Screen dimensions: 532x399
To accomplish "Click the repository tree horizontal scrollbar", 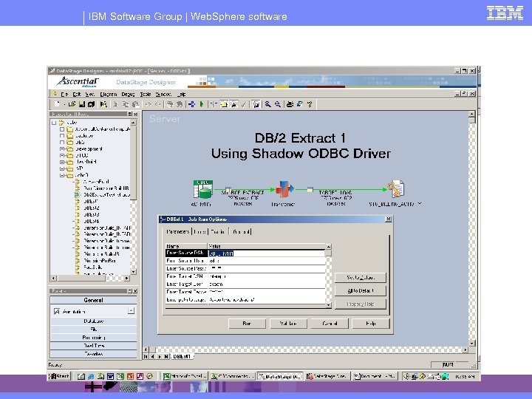I will 90,279.
